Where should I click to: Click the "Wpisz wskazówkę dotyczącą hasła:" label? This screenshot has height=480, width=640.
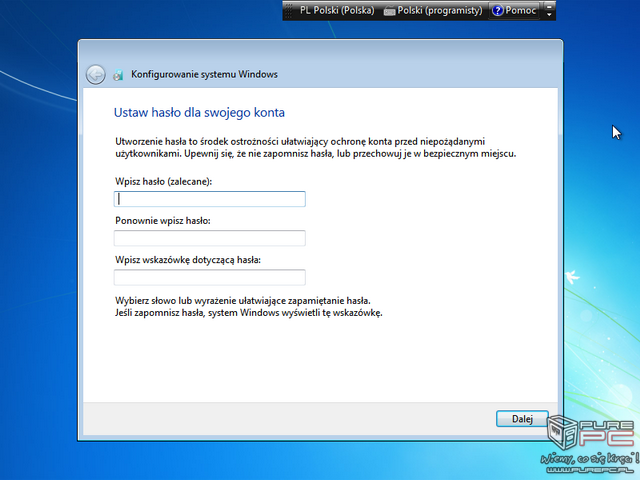click(188, 260)
